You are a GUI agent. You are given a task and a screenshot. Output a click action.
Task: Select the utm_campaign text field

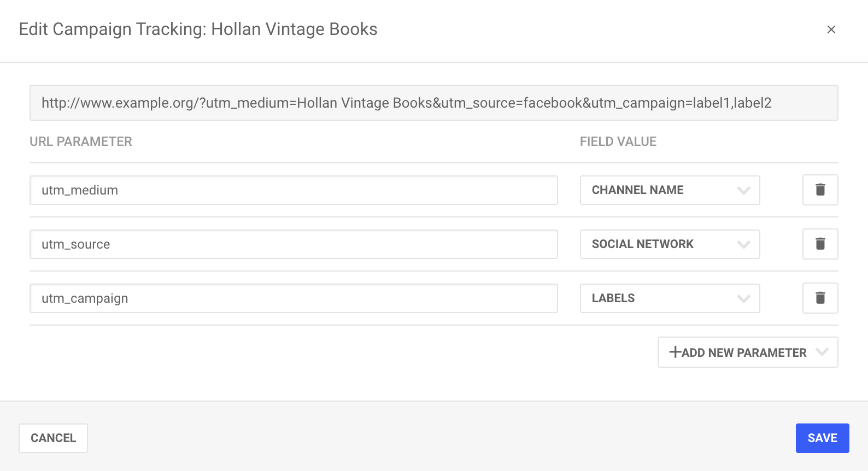(294, 298)
